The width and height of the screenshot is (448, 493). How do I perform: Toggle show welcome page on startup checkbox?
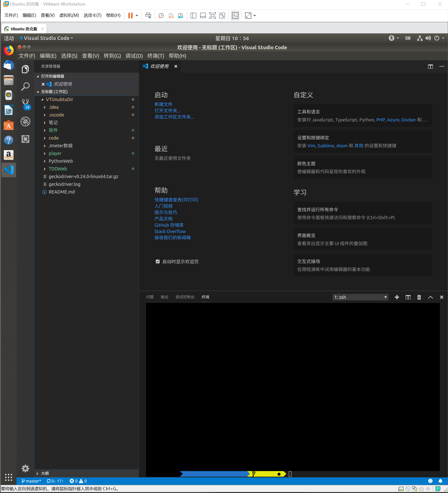[158, 261]
